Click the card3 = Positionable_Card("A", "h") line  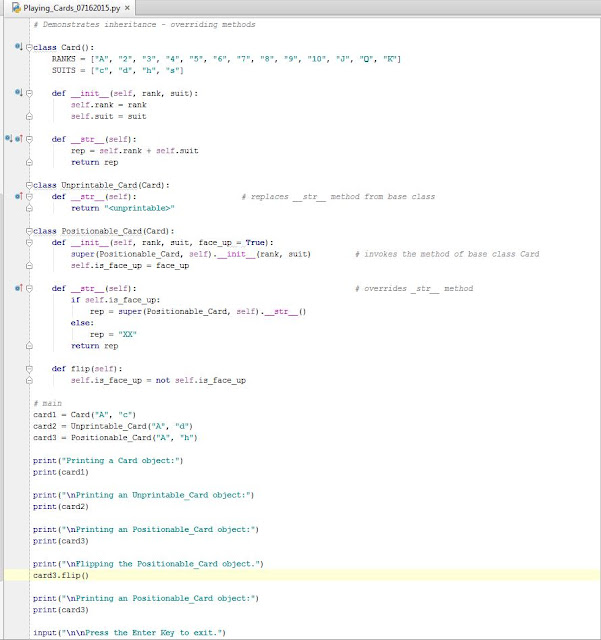pyautogui.click(x=115, y=438)
